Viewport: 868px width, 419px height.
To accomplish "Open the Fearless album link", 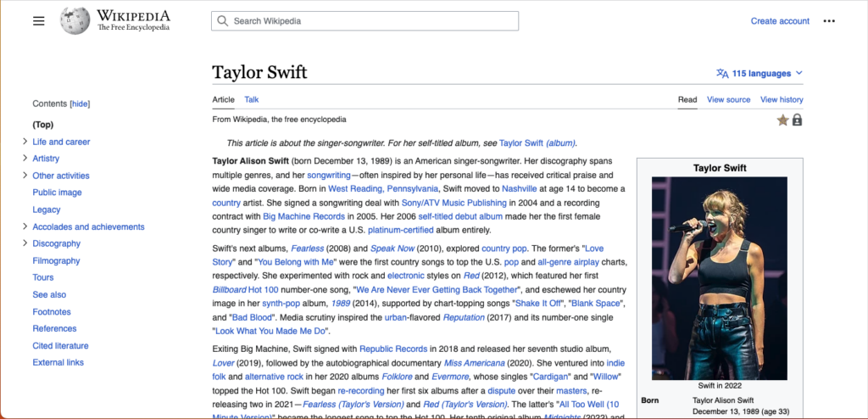I will [306, 248].
